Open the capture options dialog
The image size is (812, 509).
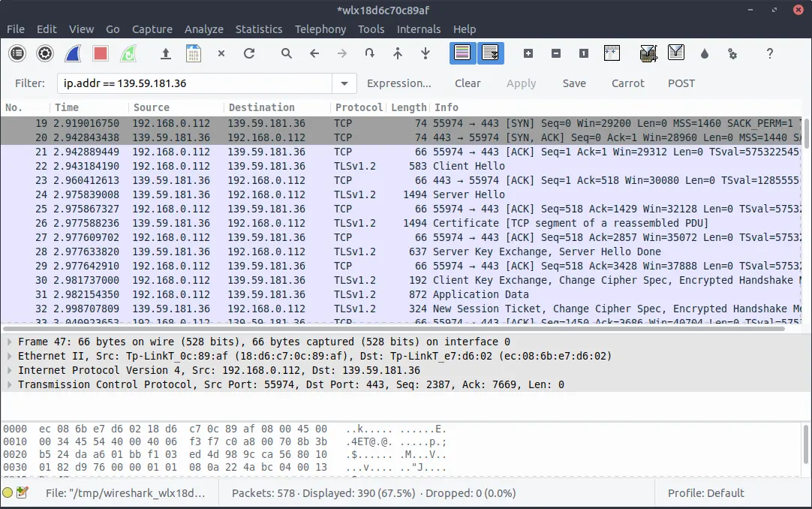tap(44, 53)
